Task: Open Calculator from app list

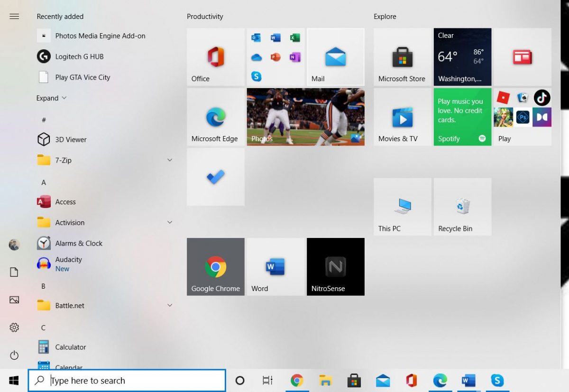Action: [x=105, y=347]
